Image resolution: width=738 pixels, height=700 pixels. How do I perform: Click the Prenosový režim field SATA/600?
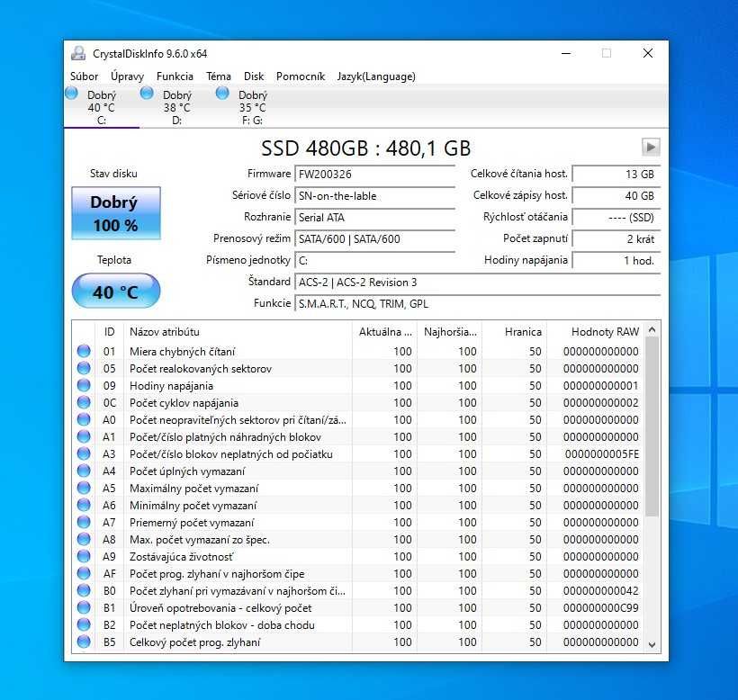[374, 239]
